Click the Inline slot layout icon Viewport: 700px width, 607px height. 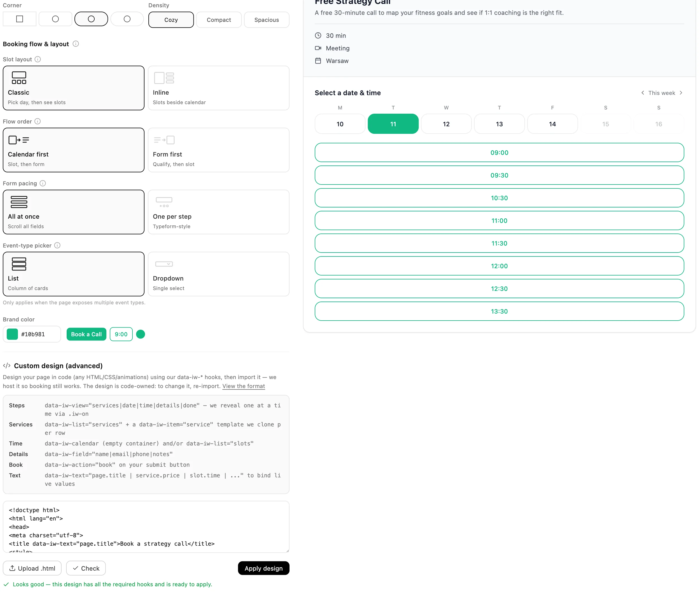tap(164, 78)
